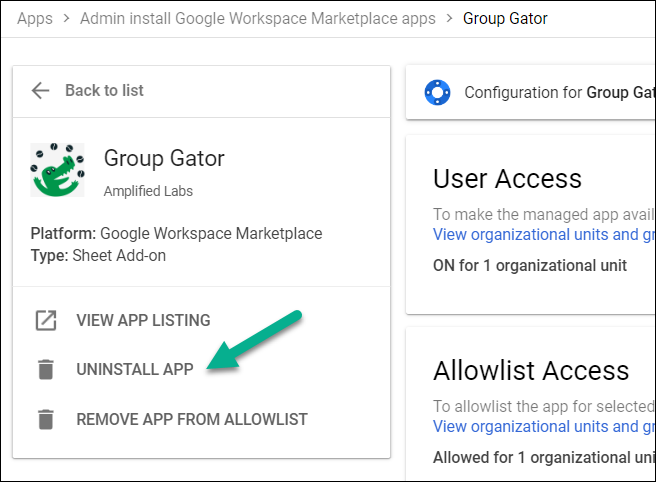Click Platform: Google Workspace Marketplace text
The image size is (656, 482).
(176, 233)
